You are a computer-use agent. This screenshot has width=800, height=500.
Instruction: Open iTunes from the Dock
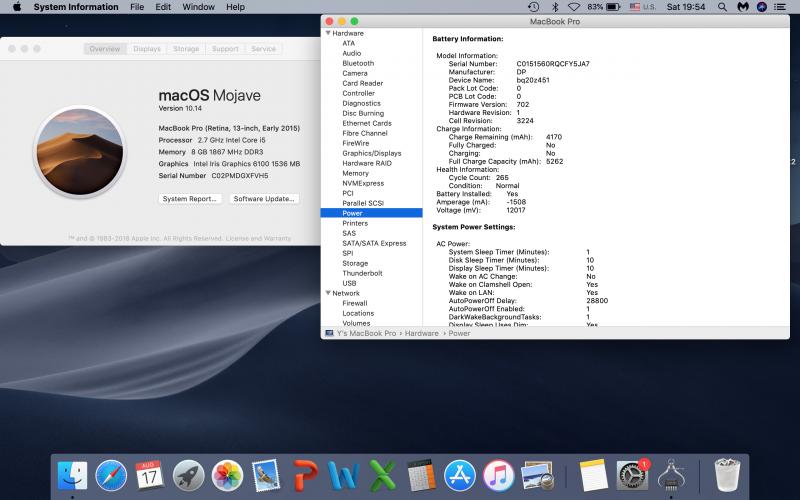pos(498,476)
